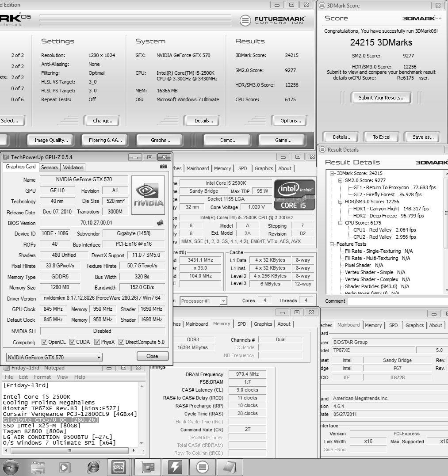Screen dimensions: 448x476
Task: Switch to GPU-Z taskbar icon
Action: [148, 467]
